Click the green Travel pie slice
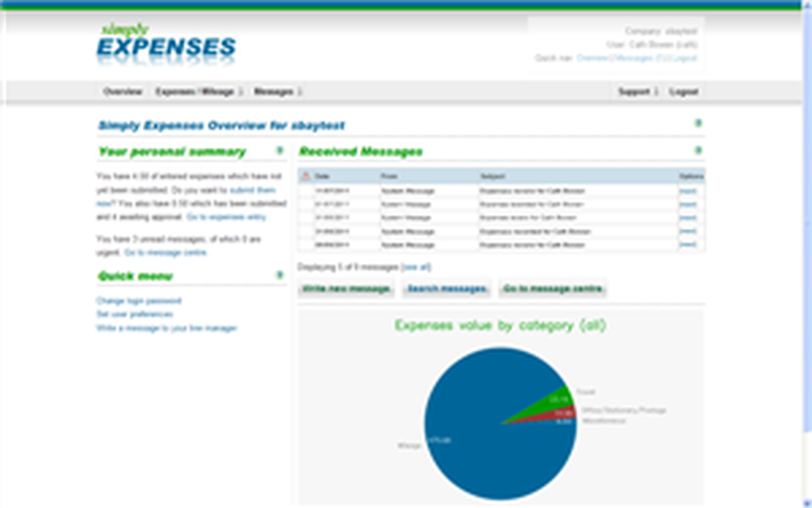 pos(549,403)
